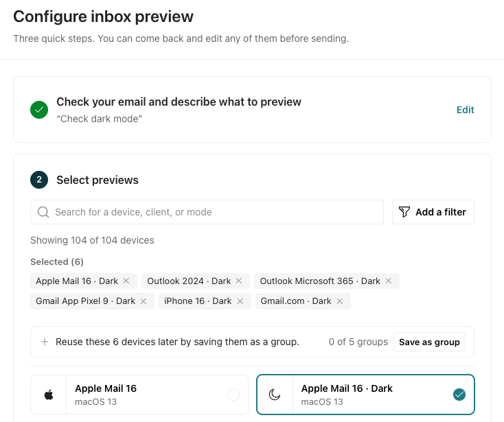Open the Add a filter dropdown

[x=433, y=212]
